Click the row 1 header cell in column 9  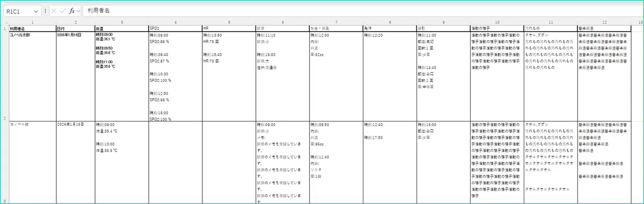443,28
